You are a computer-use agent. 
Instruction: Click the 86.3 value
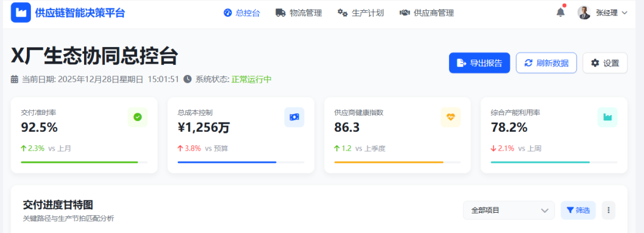pos(347,128)
